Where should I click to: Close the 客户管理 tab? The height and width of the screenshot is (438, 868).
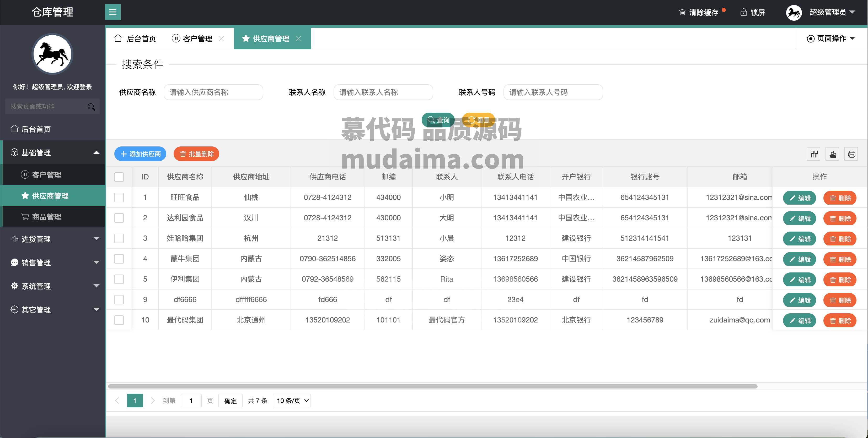221,39
